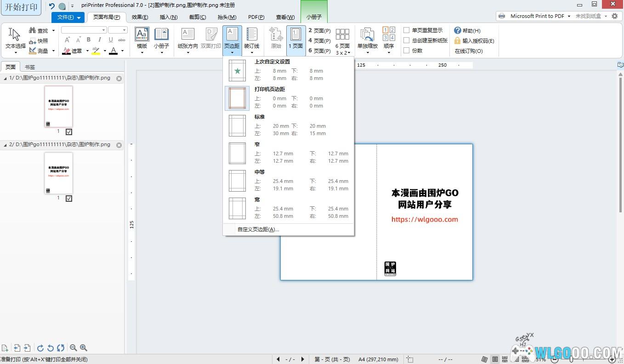This screenshot has height=364, width=624.
Task: Click second document page thumbnail
Action: tap(58, 173)
